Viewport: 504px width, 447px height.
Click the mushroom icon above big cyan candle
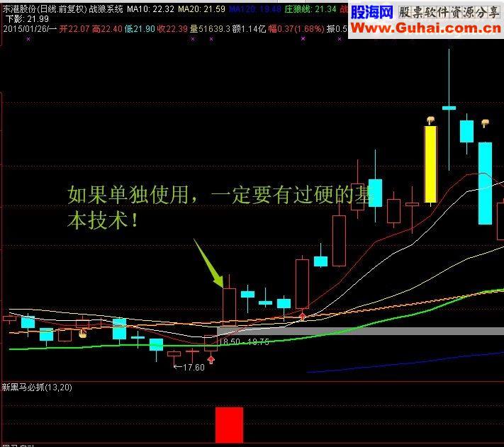(x=486, y=123)
